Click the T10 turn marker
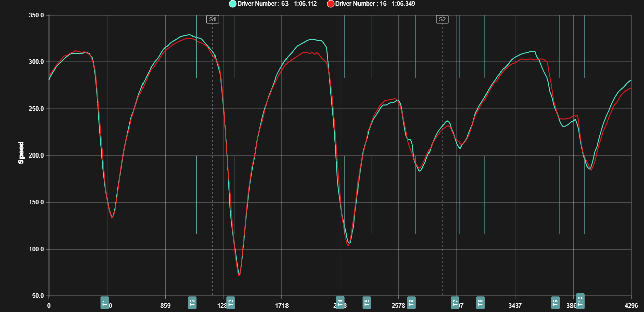The width and height of the screenshot is (644, 312). (x=580, y=301)
